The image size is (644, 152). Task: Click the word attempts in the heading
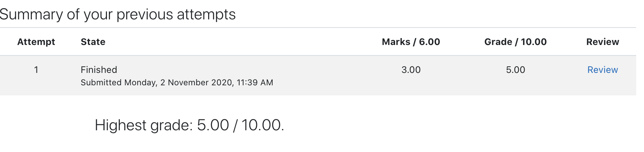pos(206,15)
